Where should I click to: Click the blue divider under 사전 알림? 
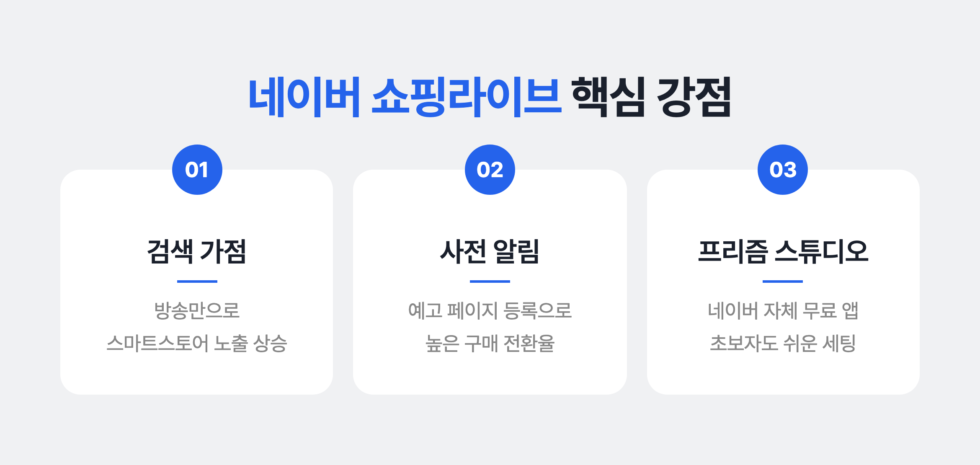pos(490,282)
